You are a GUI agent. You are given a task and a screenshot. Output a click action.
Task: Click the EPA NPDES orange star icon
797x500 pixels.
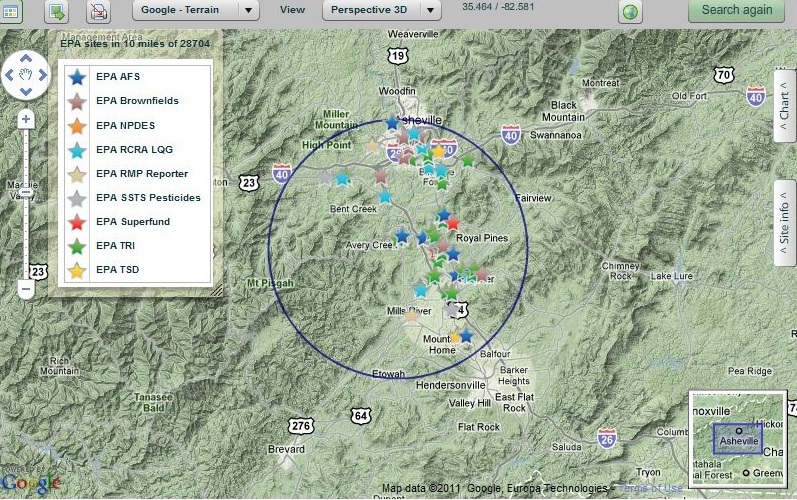pos(77,126)
